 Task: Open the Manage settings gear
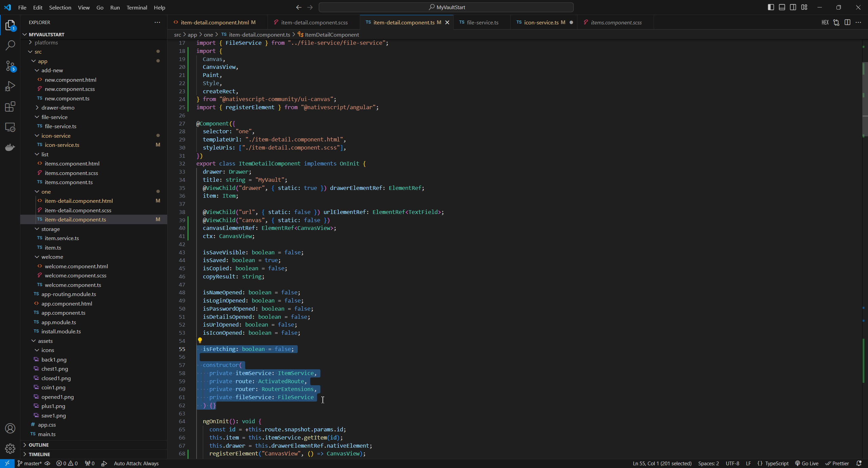pyautogui.click(x=10, y=448)
